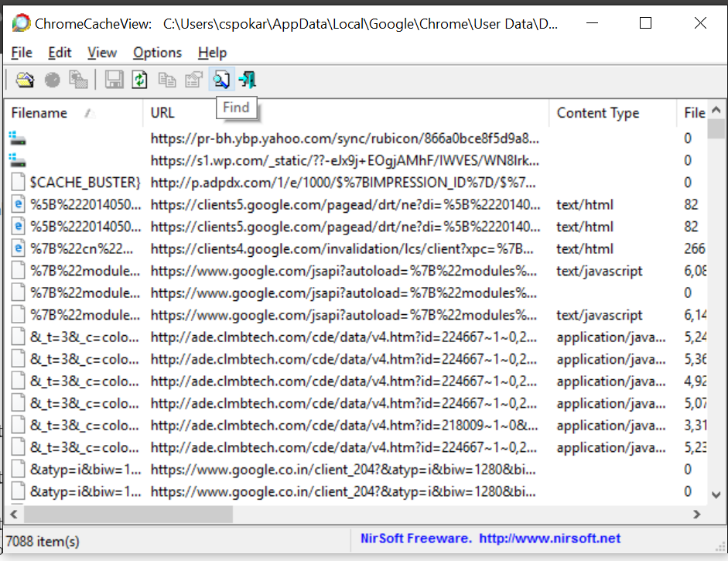Screen dimensions: 728x561
Task: Click the $CACHE_BUSTER} filename cell
Action: [85, 183]
